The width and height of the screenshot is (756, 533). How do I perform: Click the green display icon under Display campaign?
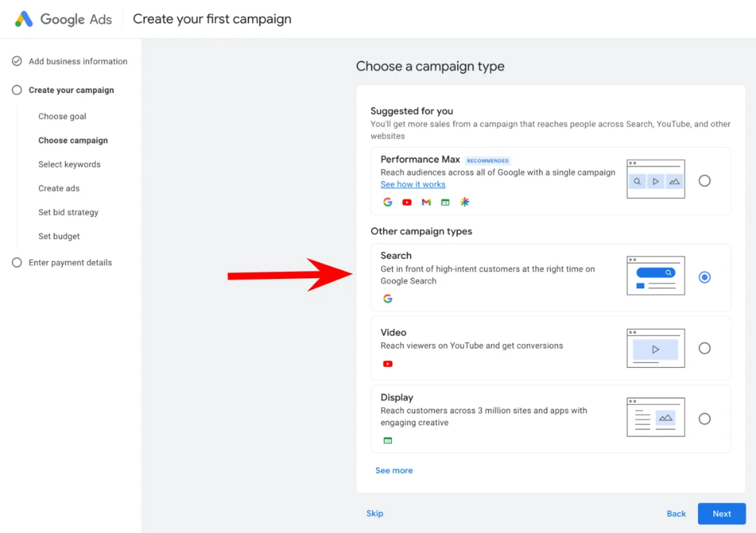pyautogui.click(x=388, y=441)
